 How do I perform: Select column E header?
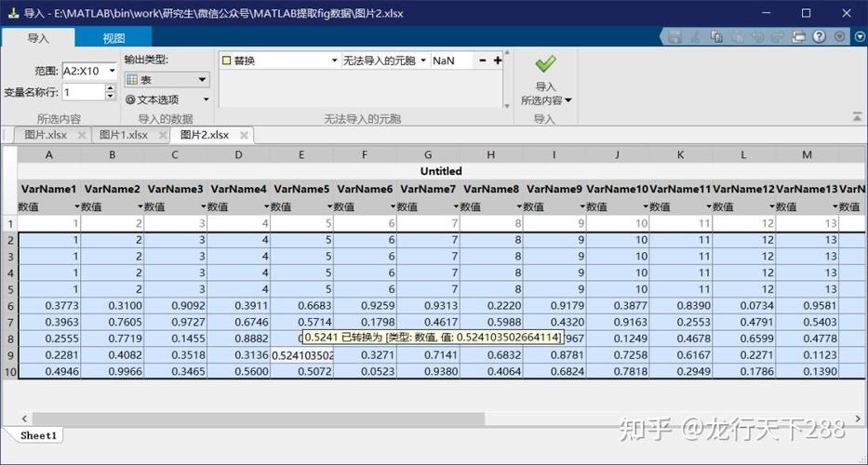(301, 155)
